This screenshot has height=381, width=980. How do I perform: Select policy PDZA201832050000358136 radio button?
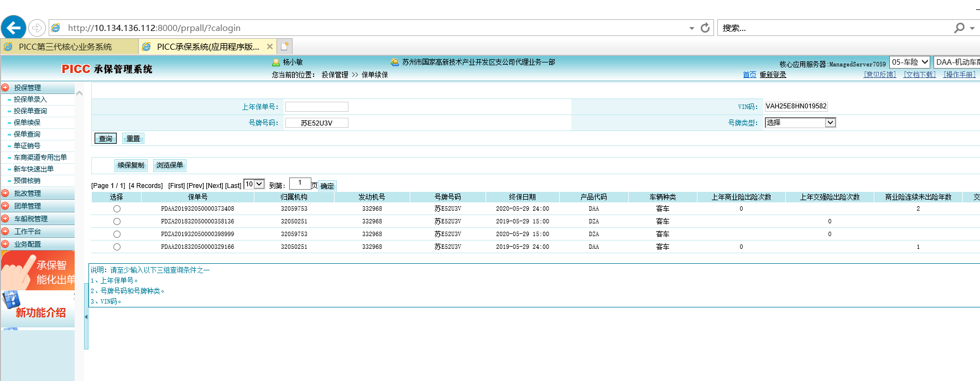coord(117,222)
